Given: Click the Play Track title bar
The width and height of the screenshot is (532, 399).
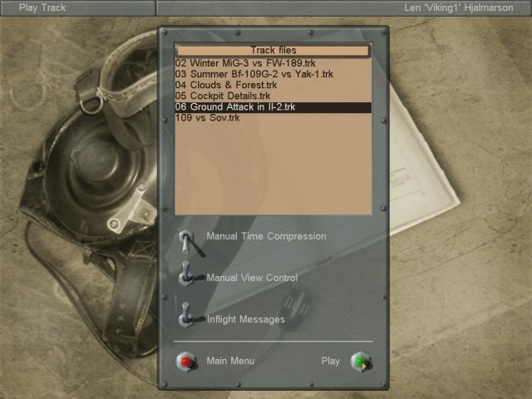Looking at the screenshot, I should tap(42, 7).
